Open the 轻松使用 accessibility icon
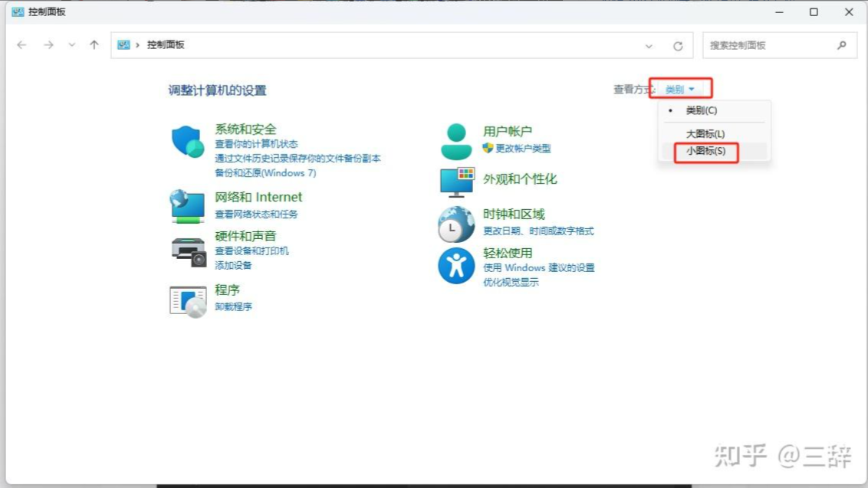This screenshot has width=868, height=488. pyautogui.click(x=456, y=266)
